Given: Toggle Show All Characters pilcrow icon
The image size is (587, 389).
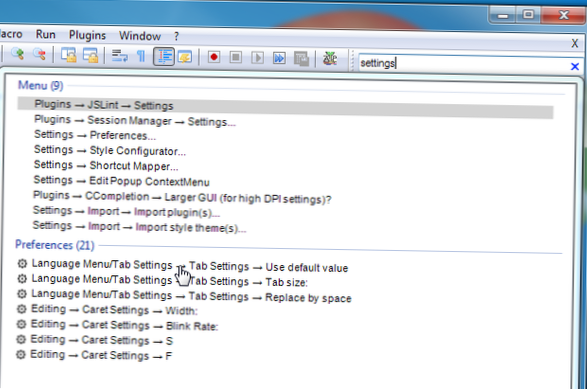Looking at the screenshot, I should coord(141,56).
